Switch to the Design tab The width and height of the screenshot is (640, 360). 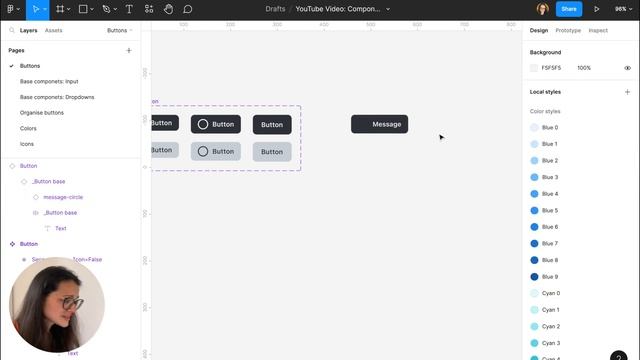539,31
